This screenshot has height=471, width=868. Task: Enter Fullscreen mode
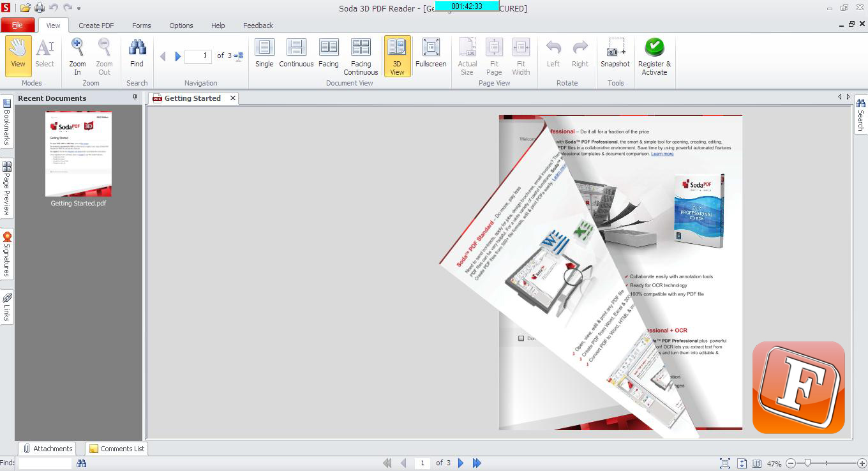(431, 53)
